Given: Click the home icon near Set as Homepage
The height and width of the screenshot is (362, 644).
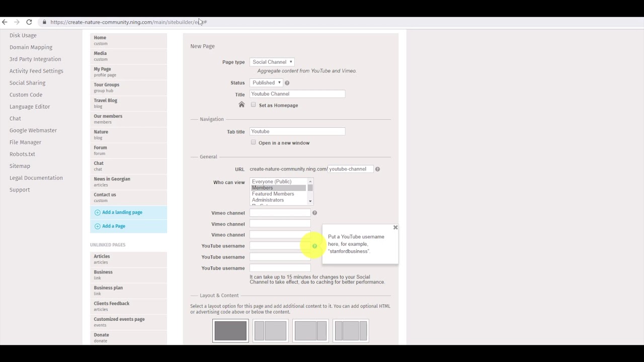Looking at the screenshot, I should pos(242,105).
